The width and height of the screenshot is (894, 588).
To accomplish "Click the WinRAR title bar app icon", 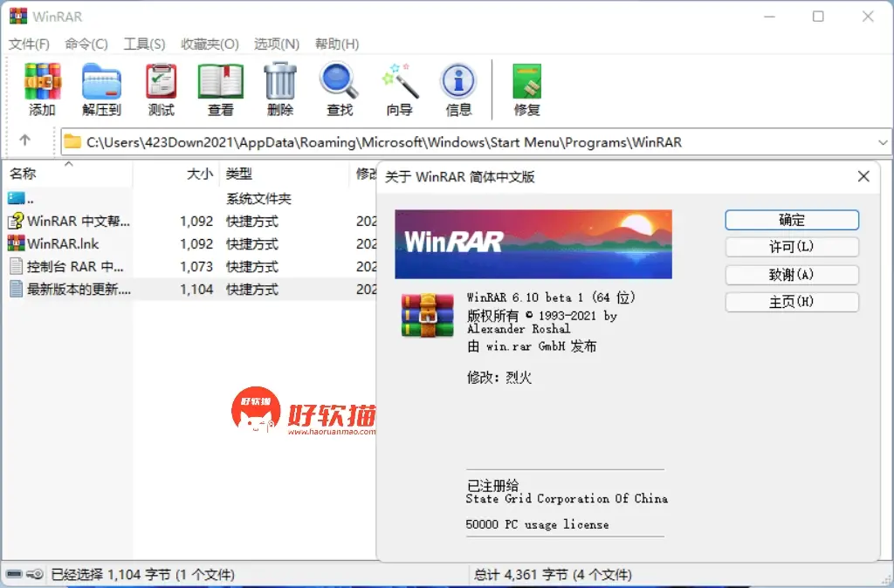I will (18, 16).
